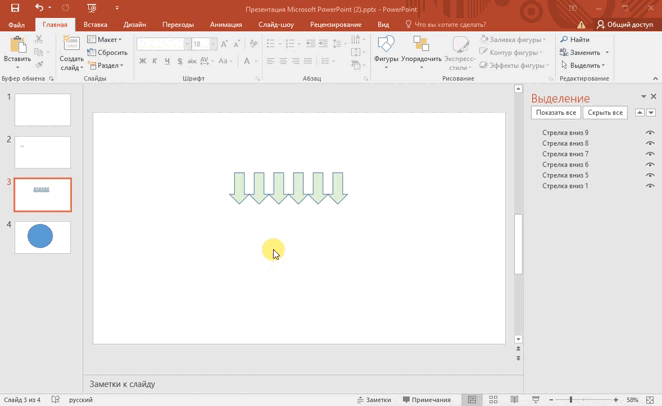Move selected object up in order
Image resolution: width=662 pixels, height=406 pixels.
[640, 112]
